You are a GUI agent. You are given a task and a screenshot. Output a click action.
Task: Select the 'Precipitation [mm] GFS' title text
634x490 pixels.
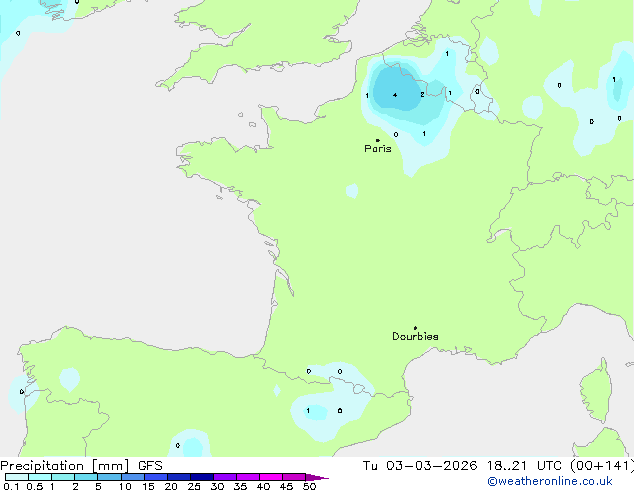tap(81, 466)
